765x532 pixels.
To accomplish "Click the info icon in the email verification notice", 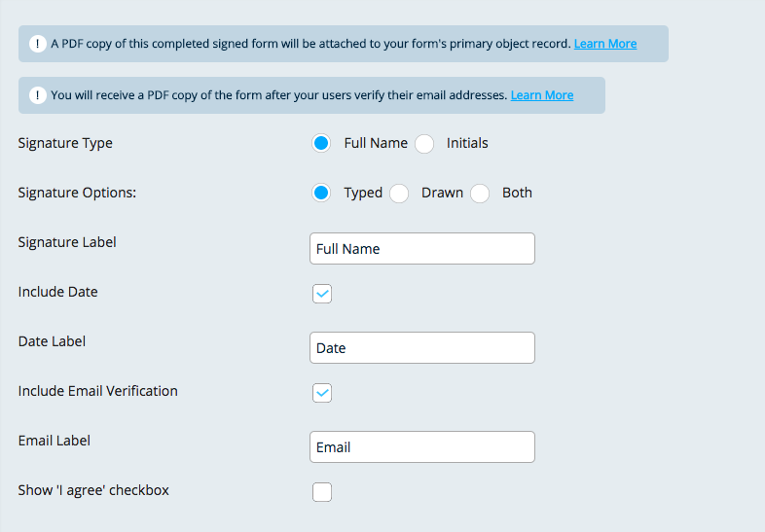I will [x=38, y=95].
